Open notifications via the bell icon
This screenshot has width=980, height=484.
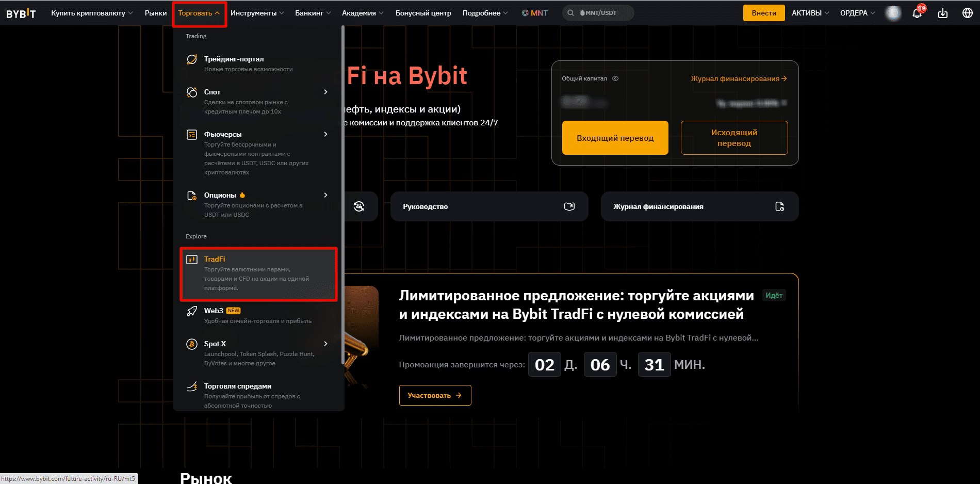point(918,13)
